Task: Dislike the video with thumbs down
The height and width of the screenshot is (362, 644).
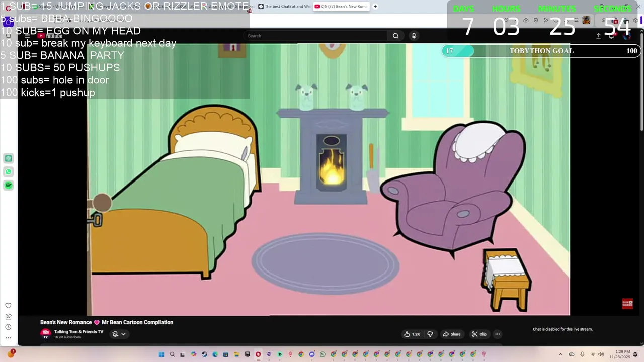Action: coord(430,334)
